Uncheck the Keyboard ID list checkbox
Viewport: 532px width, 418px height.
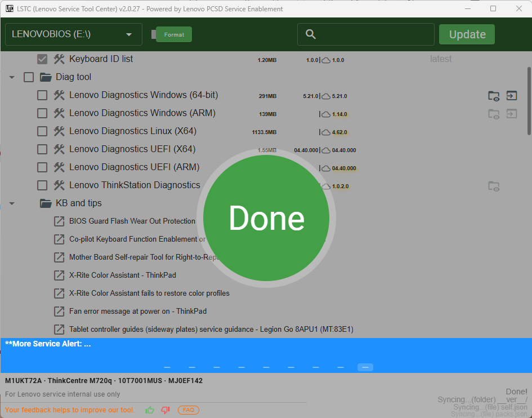42,59
